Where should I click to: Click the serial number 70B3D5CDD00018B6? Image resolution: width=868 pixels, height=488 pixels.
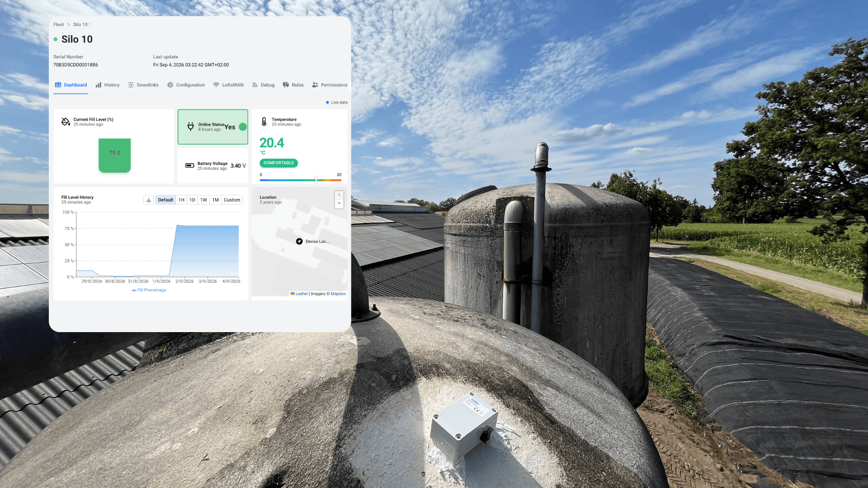(x=75, y=65)
